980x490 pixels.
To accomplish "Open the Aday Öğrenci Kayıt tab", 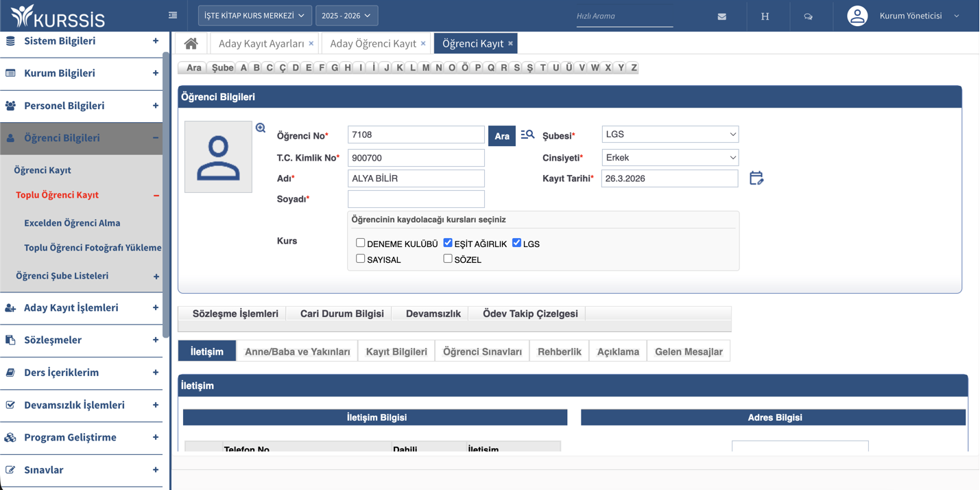I will click(373, 43).
